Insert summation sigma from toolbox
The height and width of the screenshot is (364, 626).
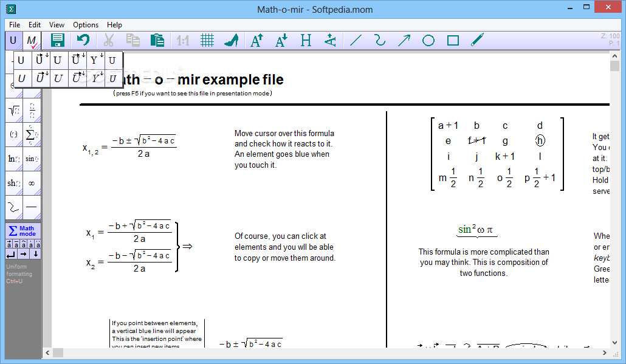pyautogui.click(x=32, y=134)
